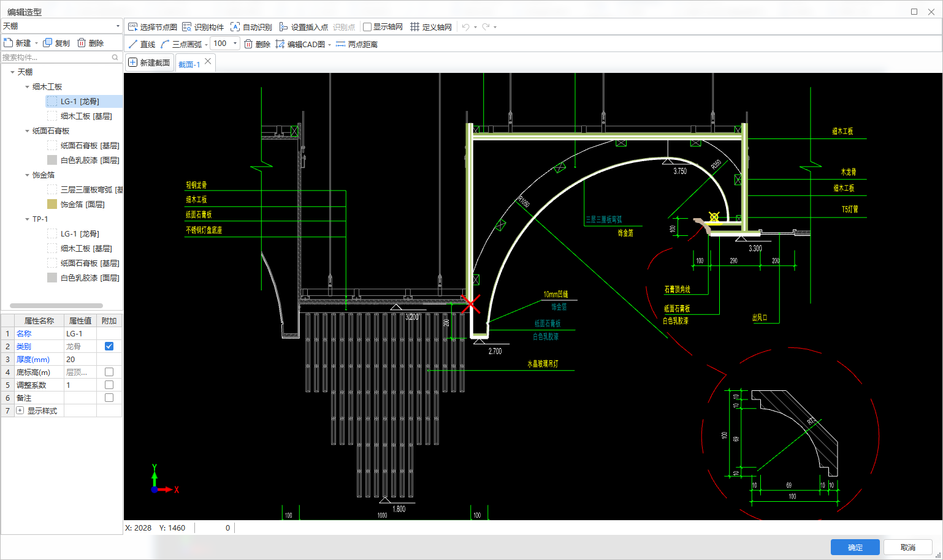Click the redo arrow icon
The height and width of the screenshot is (560, 943).
[x=486, y=27]
